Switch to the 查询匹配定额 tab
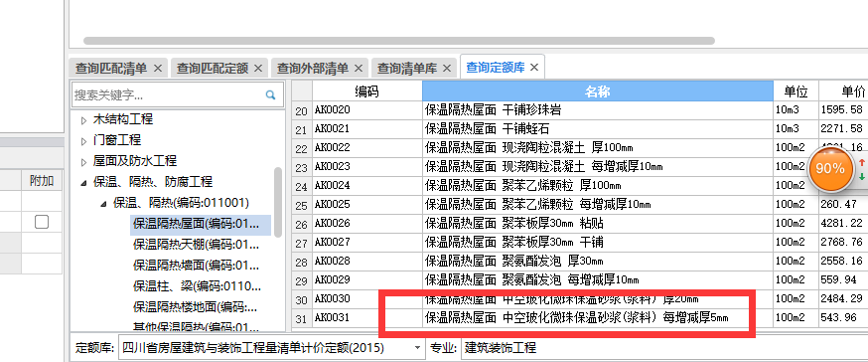Screen dimensions: 868x362 (x=212, y=69)
